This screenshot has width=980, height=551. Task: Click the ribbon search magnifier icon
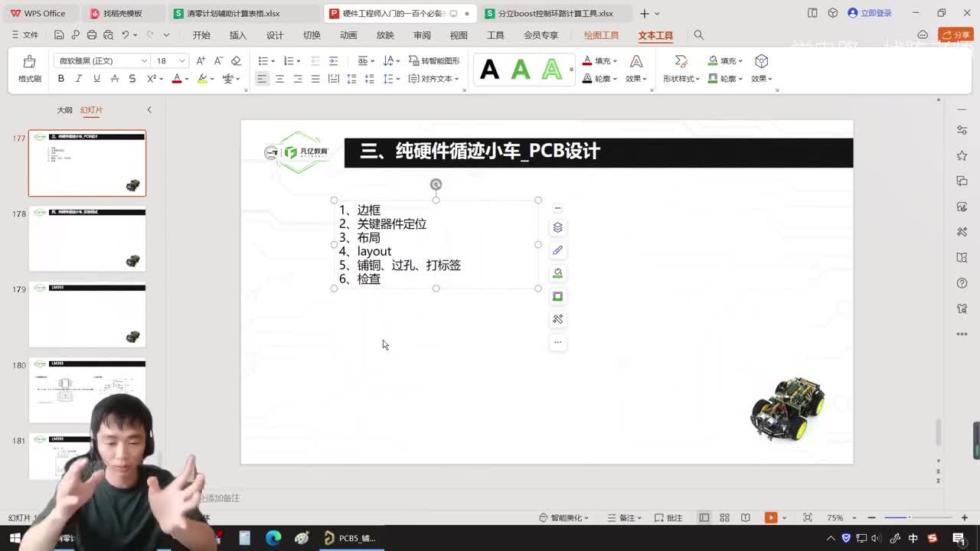click(698, 35)
